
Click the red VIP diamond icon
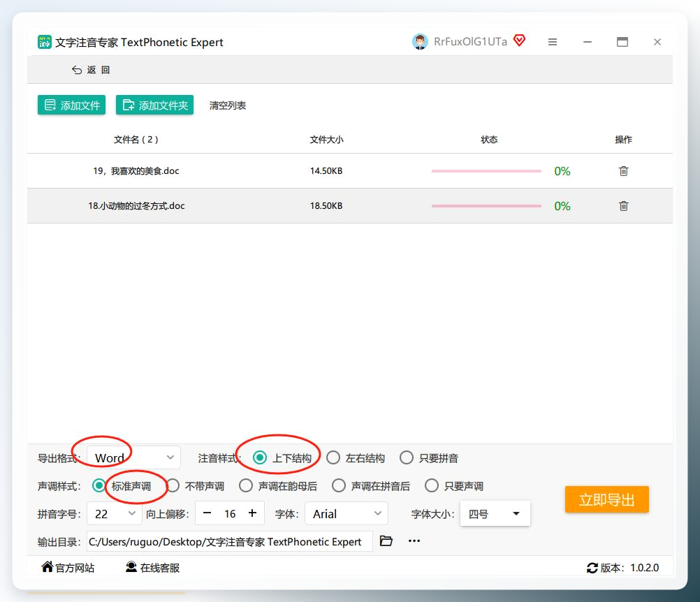[519, 41]
